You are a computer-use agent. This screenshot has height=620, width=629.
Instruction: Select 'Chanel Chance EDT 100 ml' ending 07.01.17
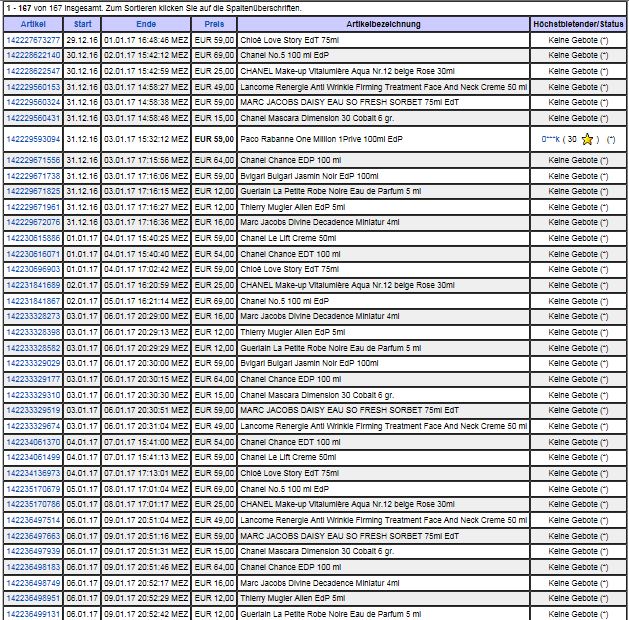point(290,442)
